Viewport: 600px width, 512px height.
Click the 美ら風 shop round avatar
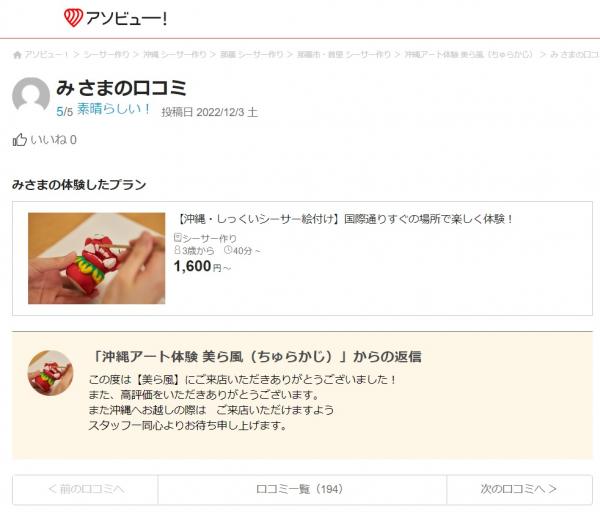(x=51, y=373)
